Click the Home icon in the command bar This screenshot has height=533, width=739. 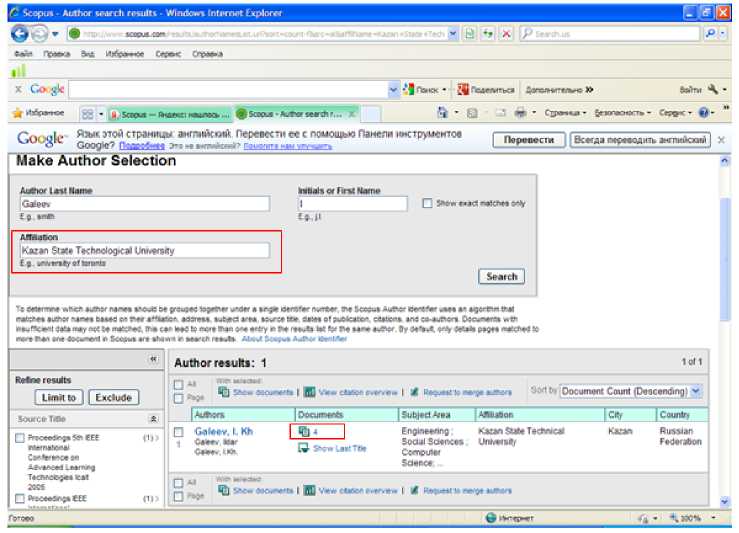coord(442,113)
